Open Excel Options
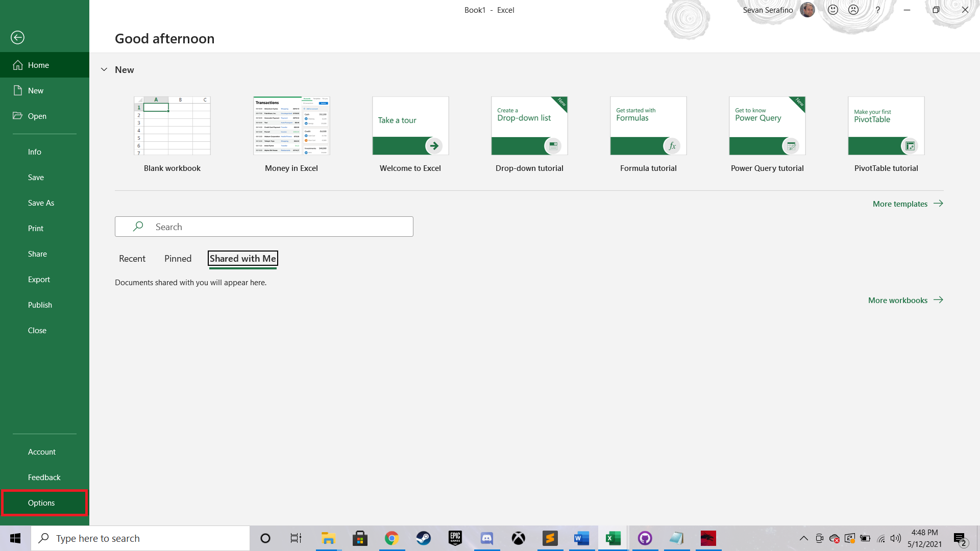The height and width of the screenshot is (551, 980). [44, 503]
